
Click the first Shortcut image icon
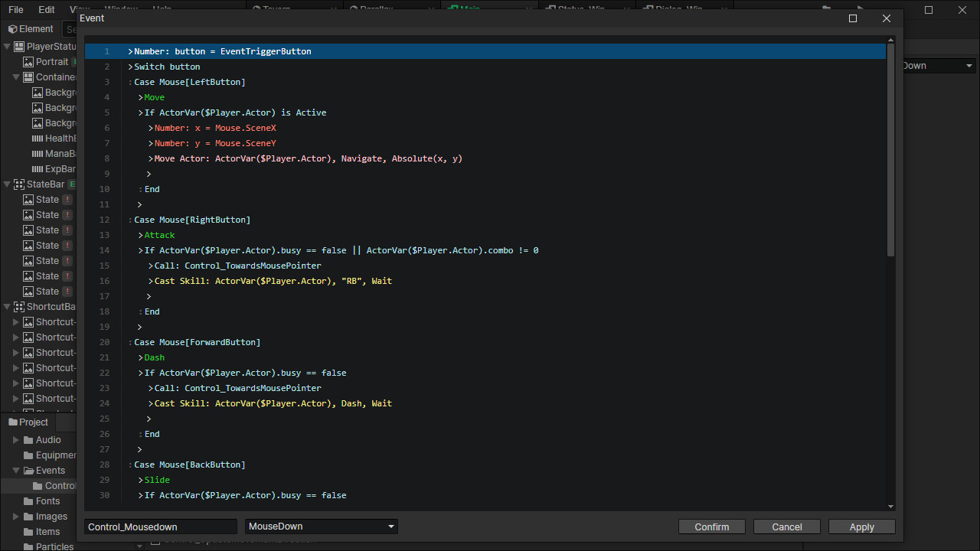(x=28, y=321)
